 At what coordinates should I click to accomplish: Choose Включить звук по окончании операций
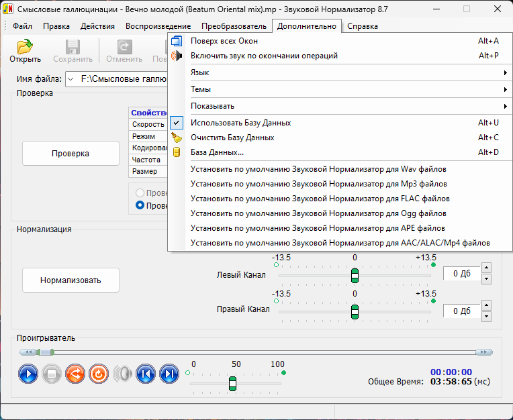340,56
